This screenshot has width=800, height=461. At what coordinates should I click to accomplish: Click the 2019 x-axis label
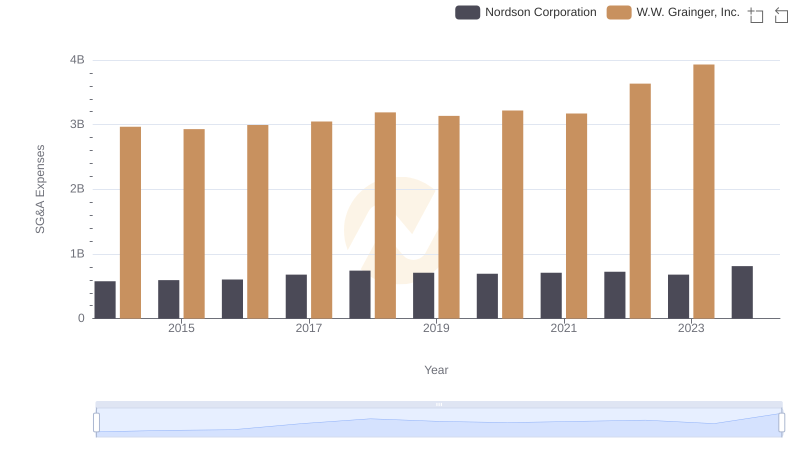(436, 328)
